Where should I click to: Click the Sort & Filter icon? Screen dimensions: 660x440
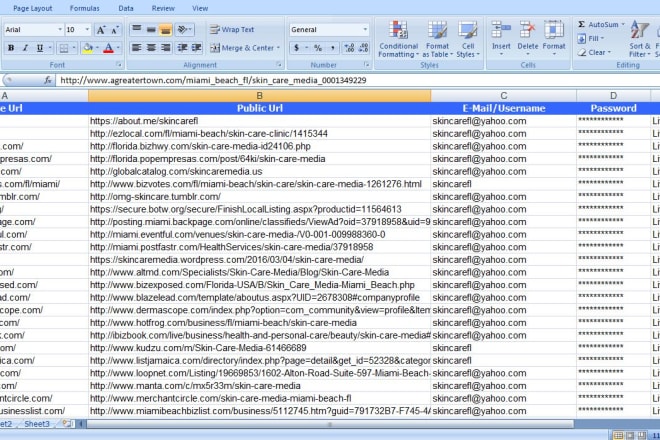(641, 38)
